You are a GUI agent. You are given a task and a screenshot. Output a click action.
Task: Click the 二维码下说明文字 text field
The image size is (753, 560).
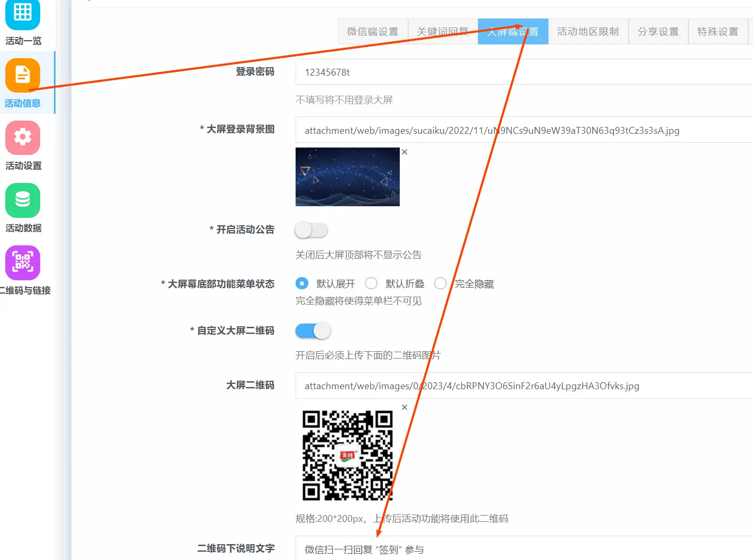click(x=524, y=549)
